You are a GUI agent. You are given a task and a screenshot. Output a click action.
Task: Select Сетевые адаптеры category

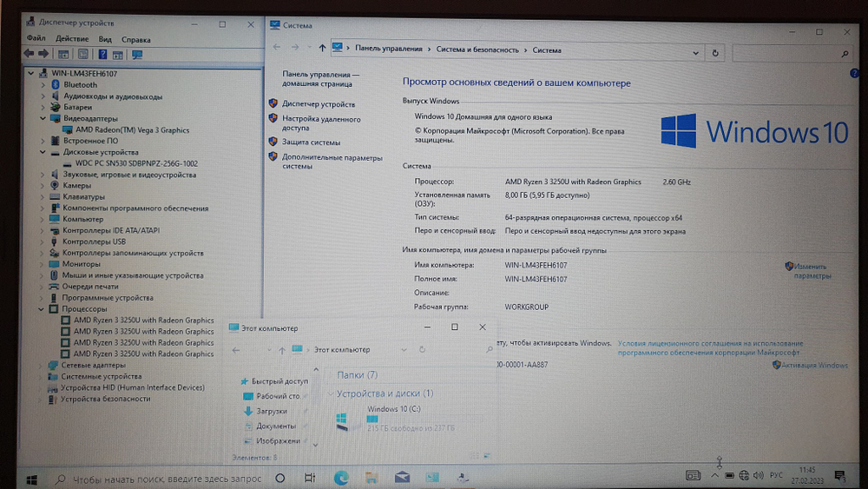pyautogui.click(x=93, y=365)
